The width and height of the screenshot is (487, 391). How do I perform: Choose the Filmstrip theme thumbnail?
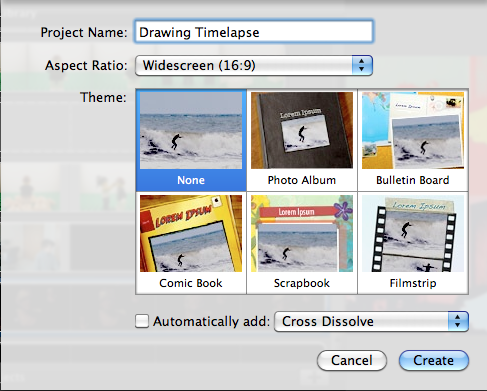click(x=413, y=233)
